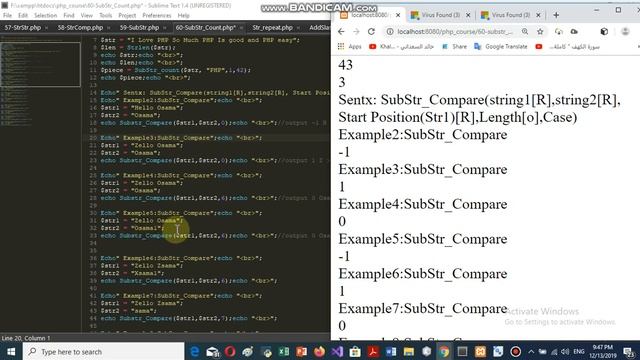Open the Windows Start menu
Image resolution: width=640 pixels, height=360 pixels.
point(11,351)
